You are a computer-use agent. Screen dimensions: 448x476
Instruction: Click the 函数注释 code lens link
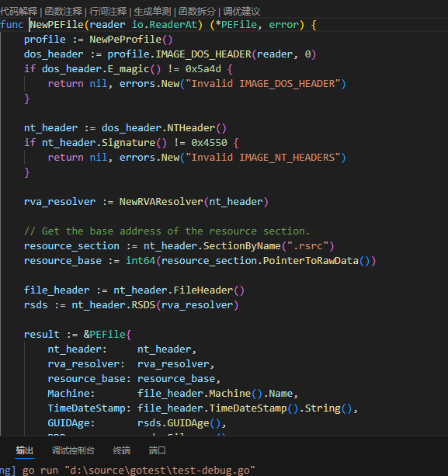63,12
